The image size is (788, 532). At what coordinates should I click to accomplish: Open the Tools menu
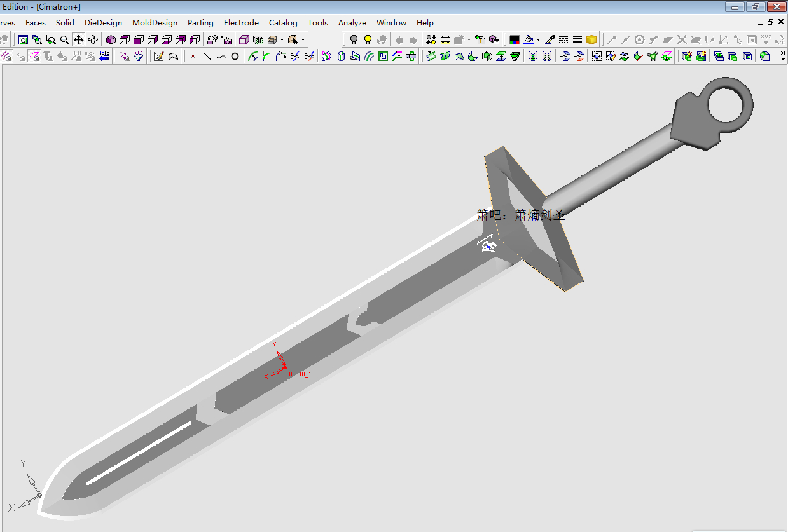(x=318, y=22)
